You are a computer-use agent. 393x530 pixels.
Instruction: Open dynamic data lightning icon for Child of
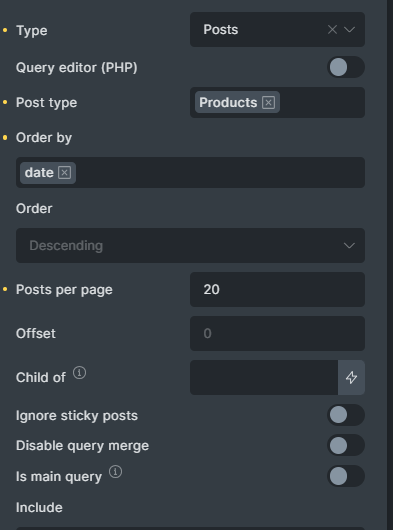point(351,377)
